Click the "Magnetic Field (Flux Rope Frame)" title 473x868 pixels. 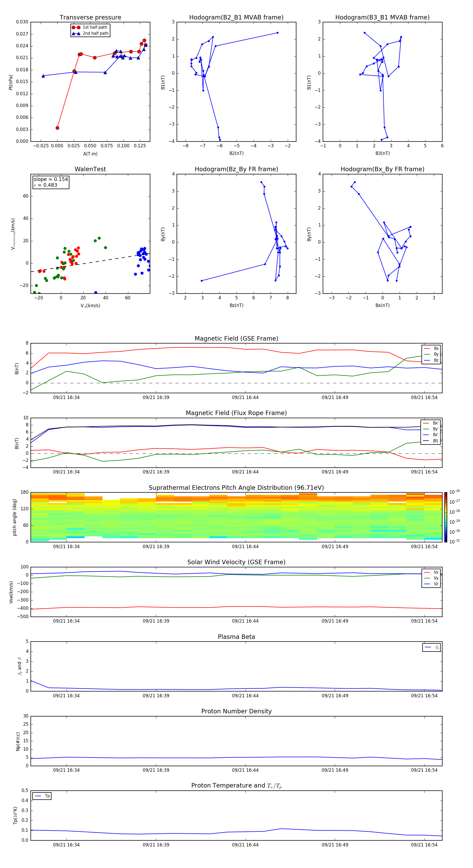point(236,413)
